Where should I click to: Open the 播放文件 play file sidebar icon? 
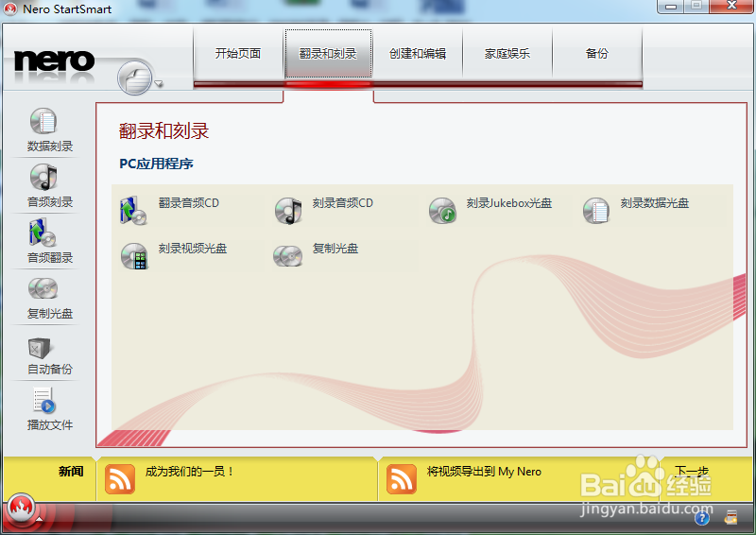(x=43, y=401)
